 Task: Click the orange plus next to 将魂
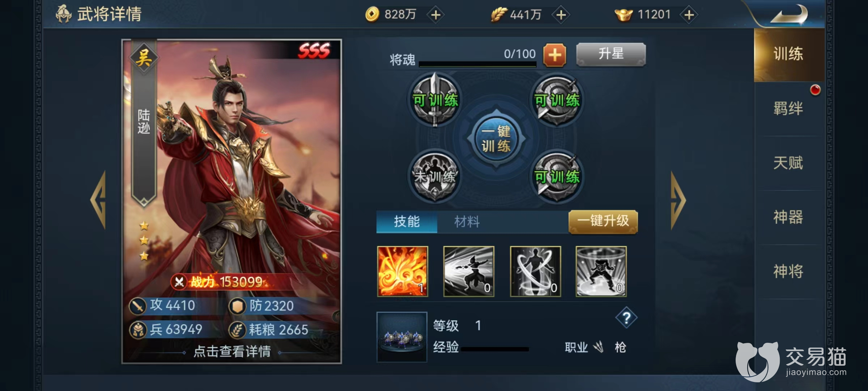tap(554, 55)
